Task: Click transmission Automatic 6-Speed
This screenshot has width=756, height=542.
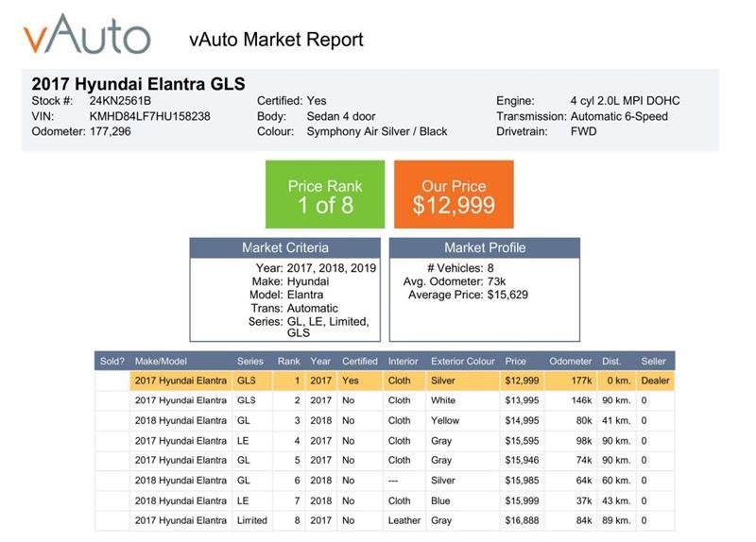Action: coord(619,116)
